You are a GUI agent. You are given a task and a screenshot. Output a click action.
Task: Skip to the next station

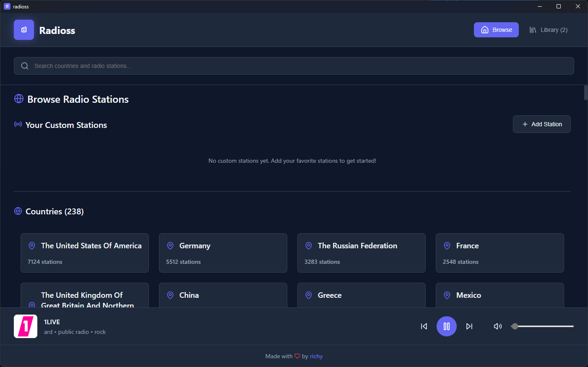(x=469, y=326)
